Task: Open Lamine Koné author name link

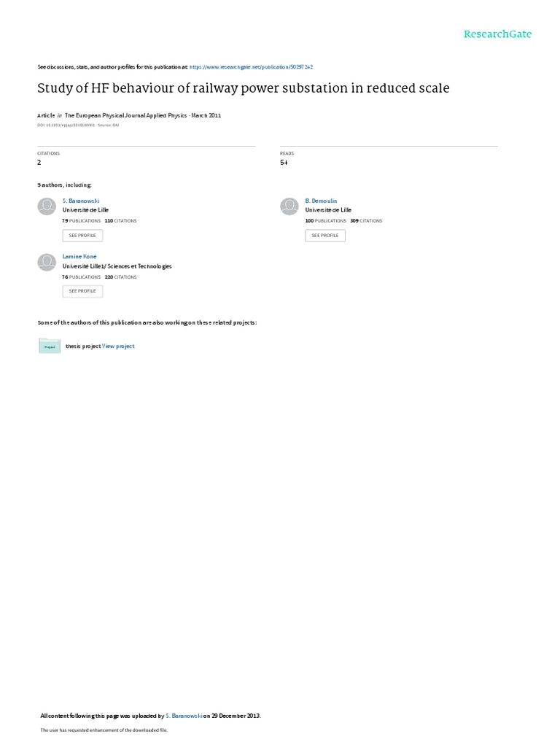Action: click(x=79, y=257)
